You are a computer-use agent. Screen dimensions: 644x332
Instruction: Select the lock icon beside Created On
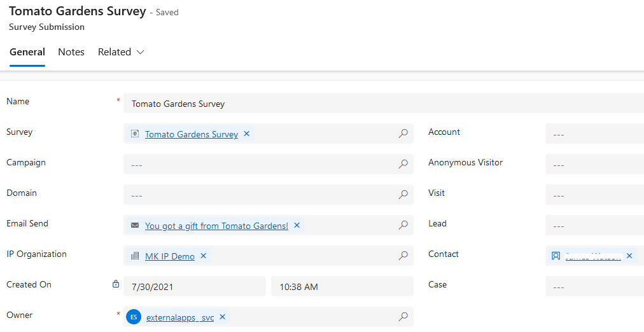point(116,284)
